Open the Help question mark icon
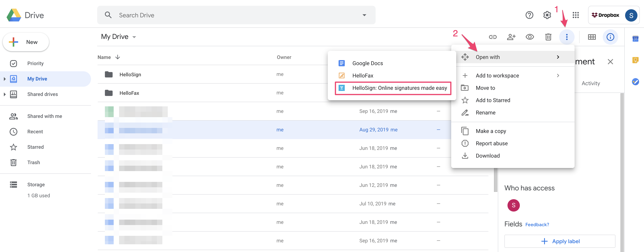Image resolution: width=644 pixels, height=252 pixels. coord(529,15)
